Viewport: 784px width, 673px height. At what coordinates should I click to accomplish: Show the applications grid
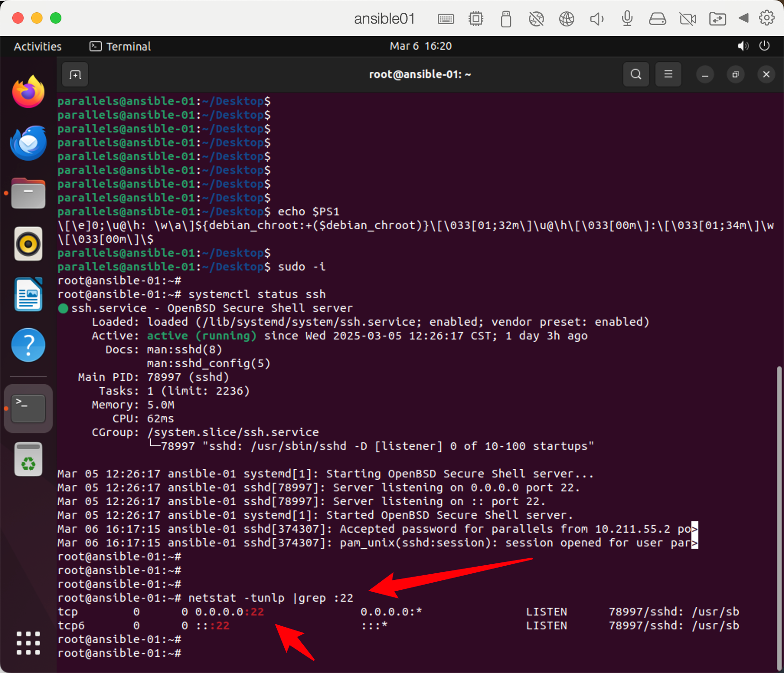[x=28, y=643]
